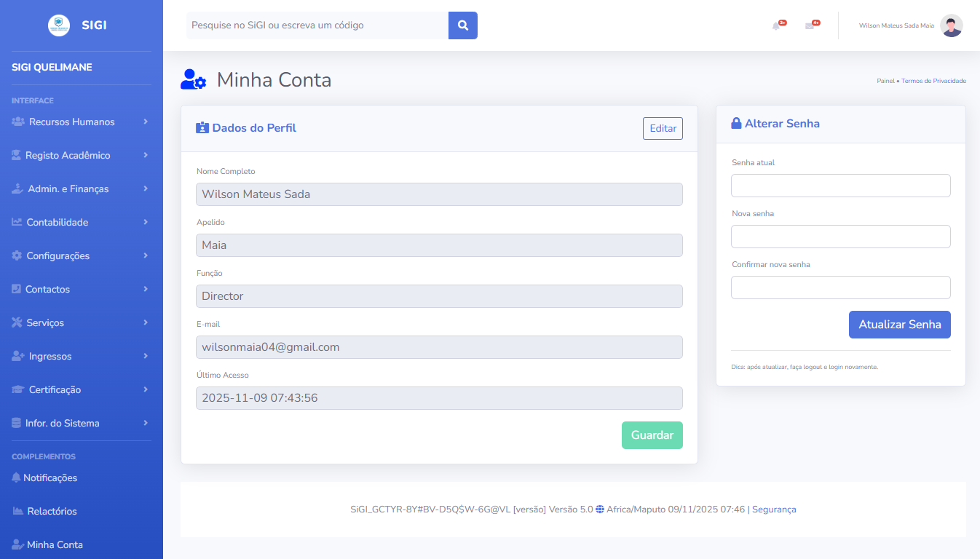Image resolution: width=980 pixels, height=559 pixels.
Task: Click the user avatar picture
Action: [x=951, y=25]
